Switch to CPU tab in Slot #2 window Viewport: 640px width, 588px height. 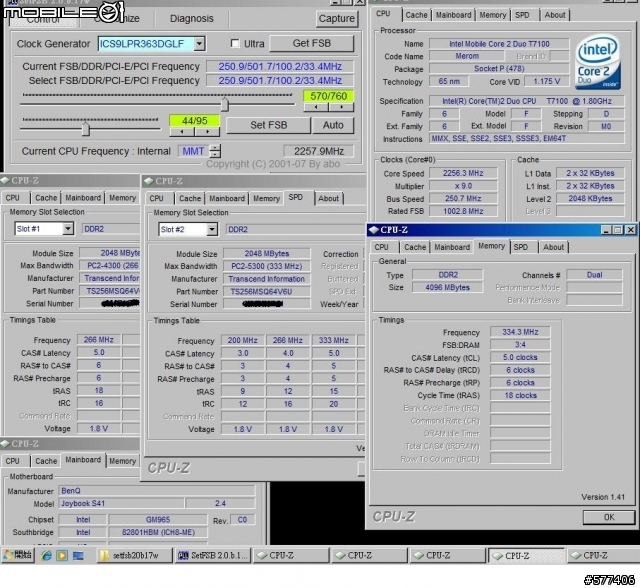click(156, 199)
